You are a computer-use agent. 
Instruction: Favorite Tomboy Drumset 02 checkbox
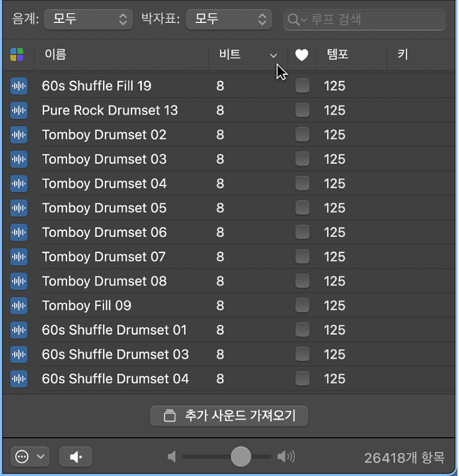(302, 134)
